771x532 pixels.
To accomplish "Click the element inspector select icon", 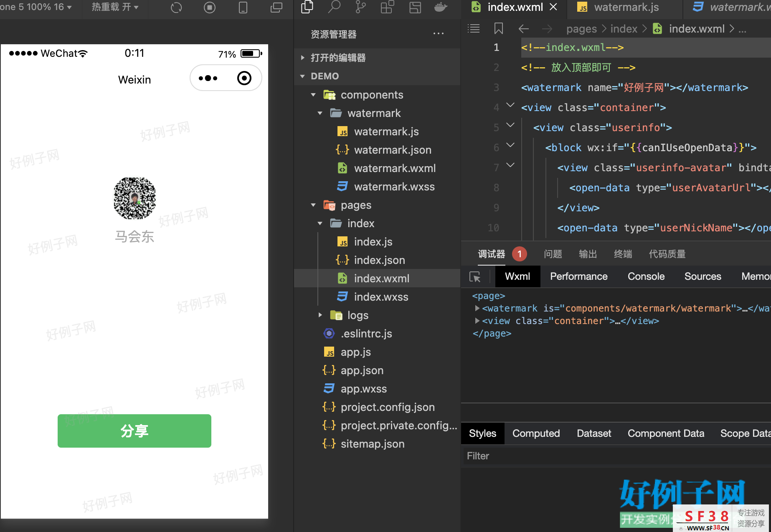I will point(475,277).
